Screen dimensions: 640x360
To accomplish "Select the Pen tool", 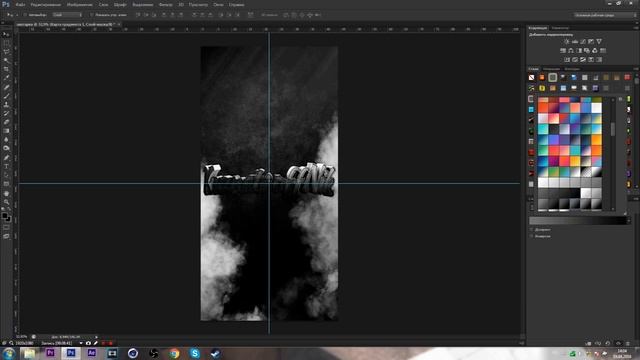I will 6,158.
